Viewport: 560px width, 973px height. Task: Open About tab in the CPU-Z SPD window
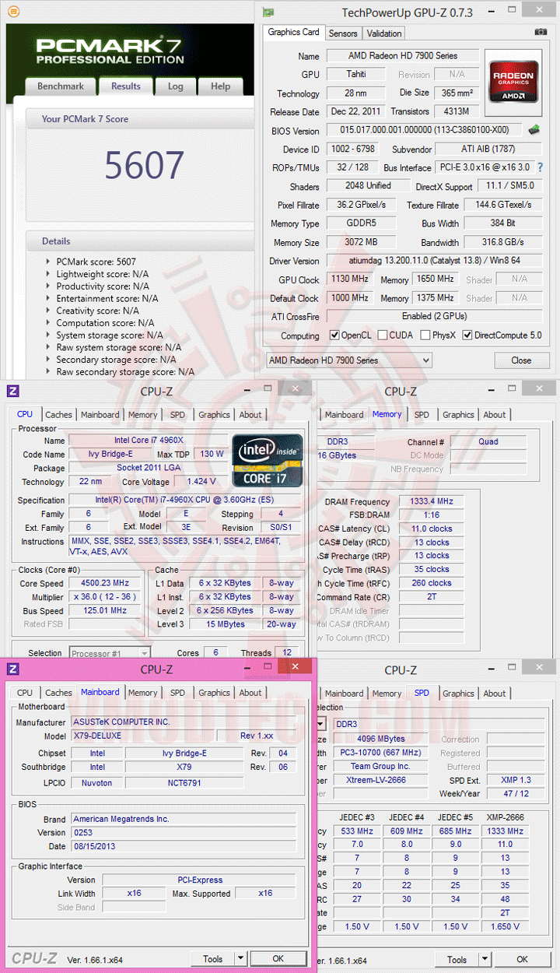[x=495, y=694]
